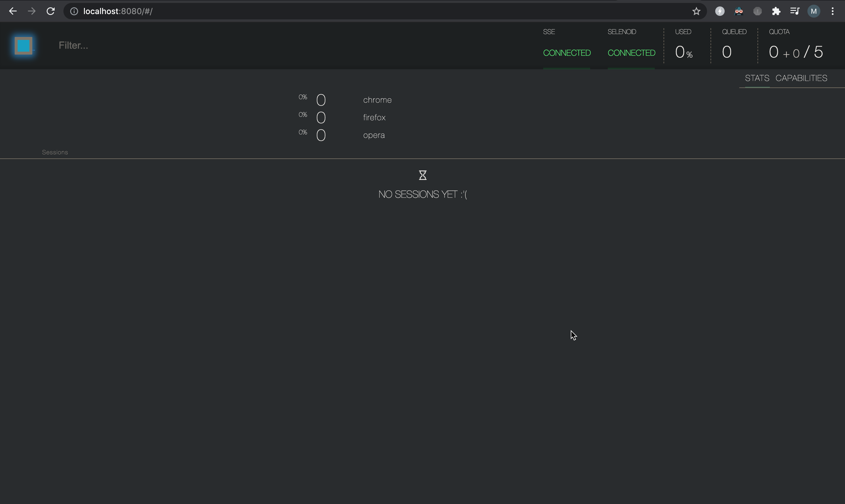Reload the page with the refresh icon

pyautogui.click(x=51, y=11)
